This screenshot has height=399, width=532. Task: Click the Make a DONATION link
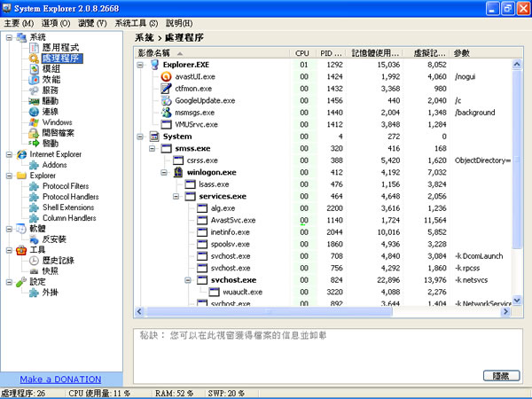point(60,379)
